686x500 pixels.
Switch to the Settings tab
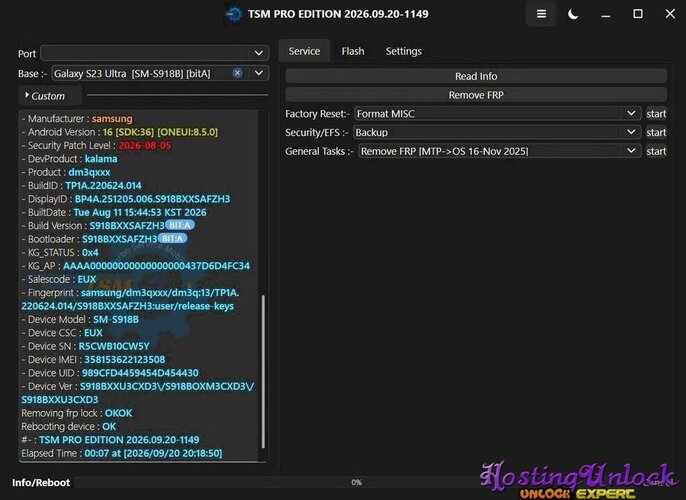(x=403, y=51)
